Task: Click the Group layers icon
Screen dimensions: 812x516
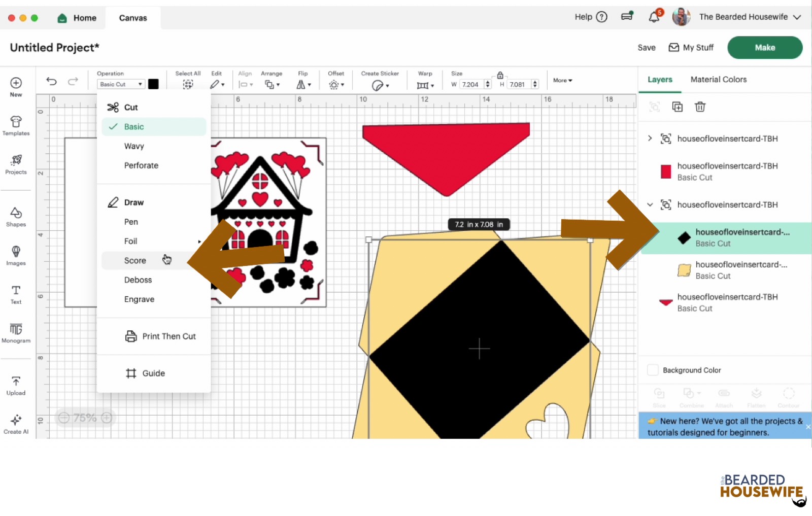Action: point(655,107)
